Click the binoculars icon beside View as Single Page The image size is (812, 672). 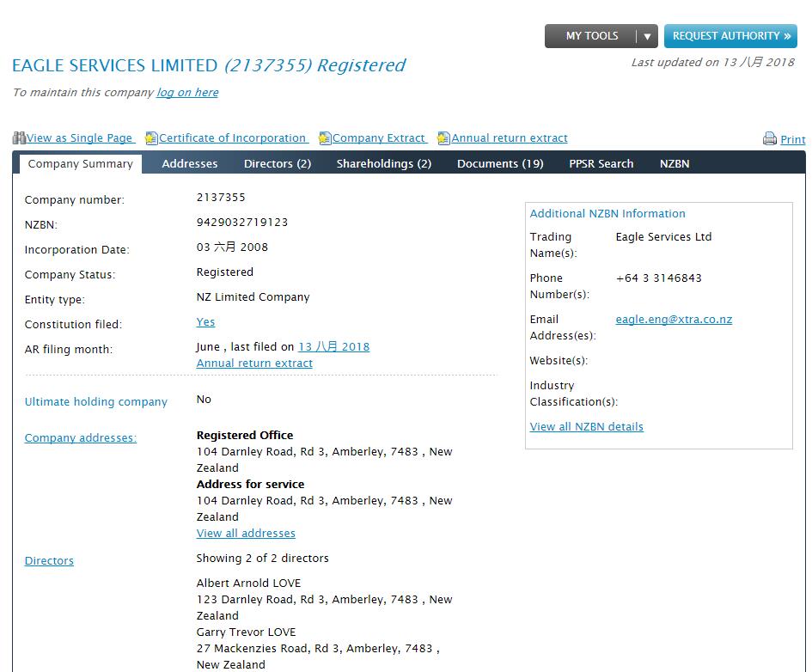19,138
